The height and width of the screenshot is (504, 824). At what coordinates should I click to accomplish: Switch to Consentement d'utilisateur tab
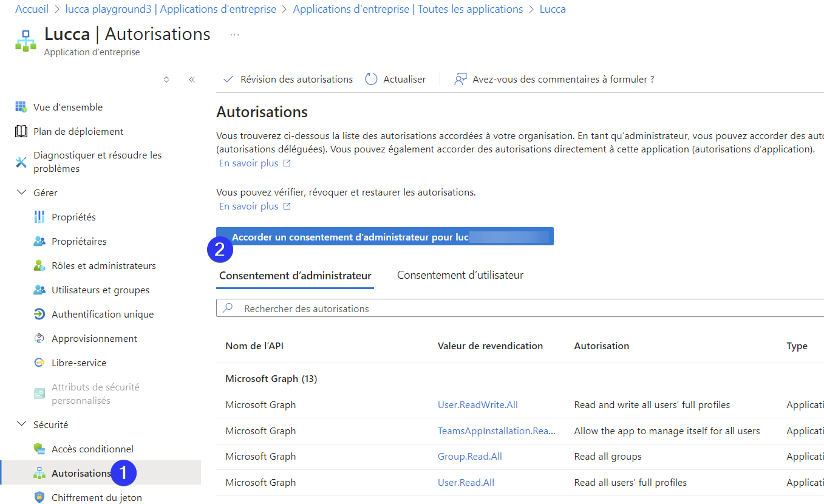point(460,275)
